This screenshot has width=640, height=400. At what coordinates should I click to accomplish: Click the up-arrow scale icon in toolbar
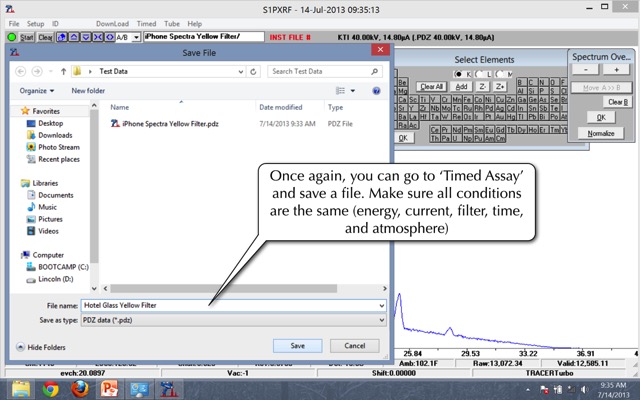coord(73,37)
